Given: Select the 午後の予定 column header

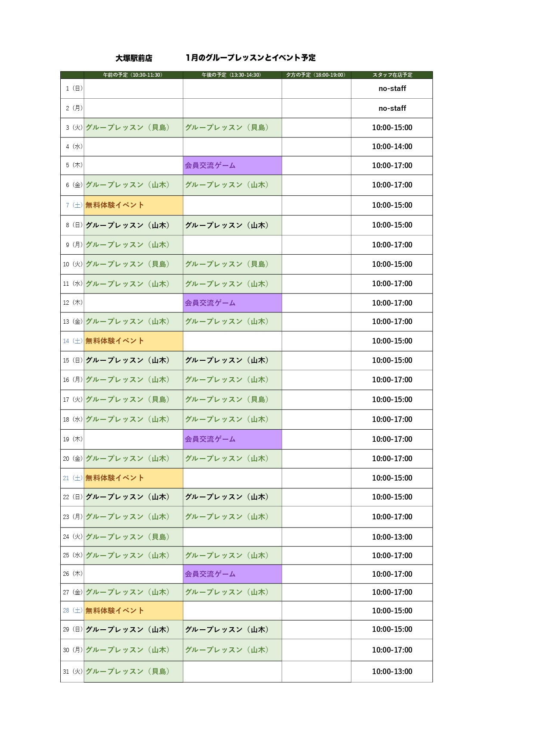Looking at the screenshot, I should click(x=233, y=75).
